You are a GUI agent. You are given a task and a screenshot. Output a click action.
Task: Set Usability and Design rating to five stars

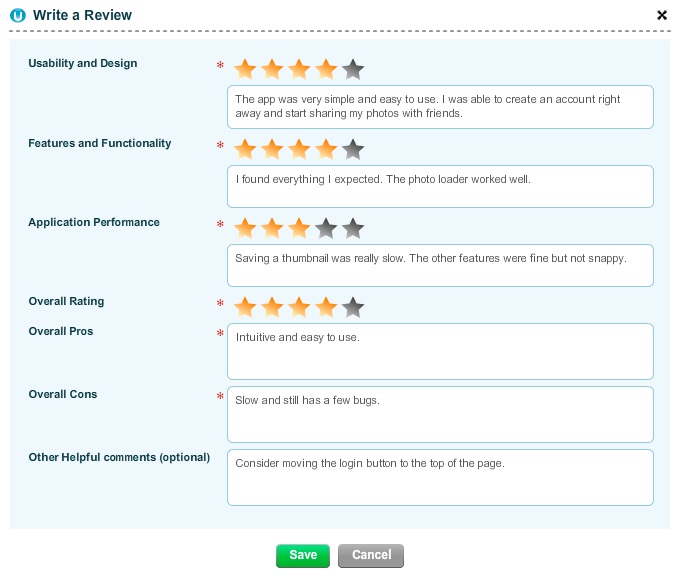point(353,69)
